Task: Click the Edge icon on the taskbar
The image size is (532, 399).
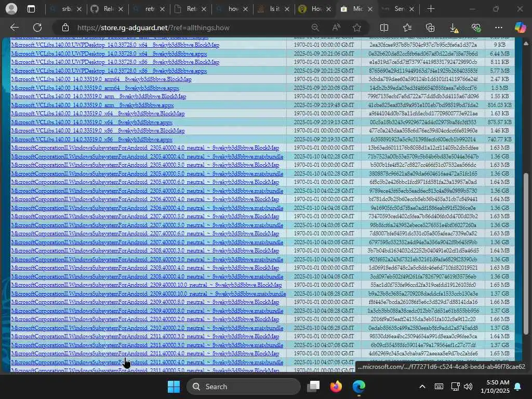Action: pos(358,387)
